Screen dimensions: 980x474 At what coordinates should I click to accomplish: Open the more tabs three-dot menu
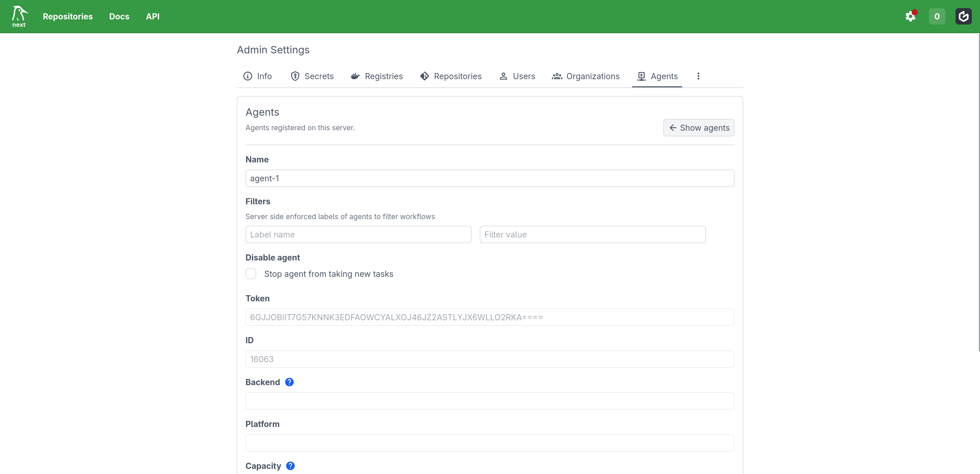698,76
